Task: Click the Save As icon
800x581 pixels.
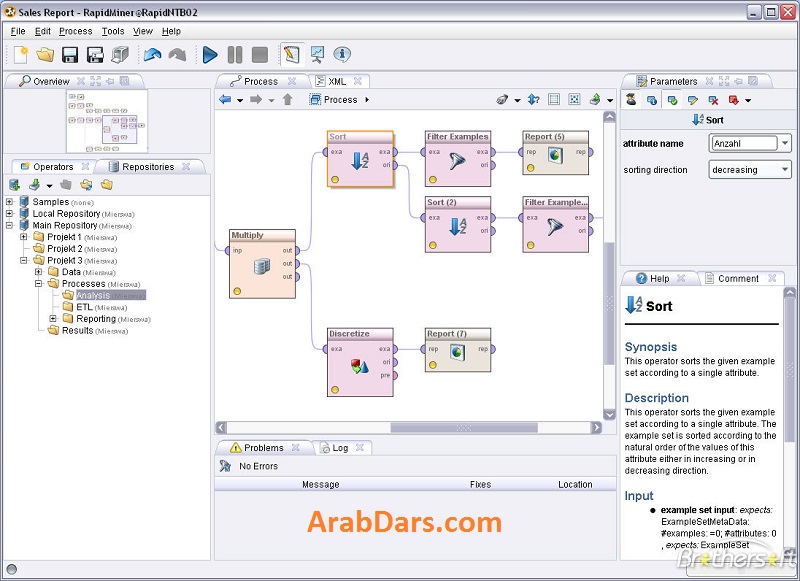Action: click(95, 55)
